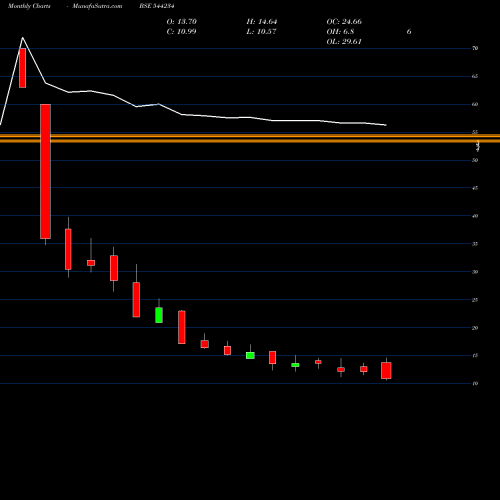This screenshot has width=500, height=500.
Task: Click the 45 price axis label
Action: pos(475,188)
